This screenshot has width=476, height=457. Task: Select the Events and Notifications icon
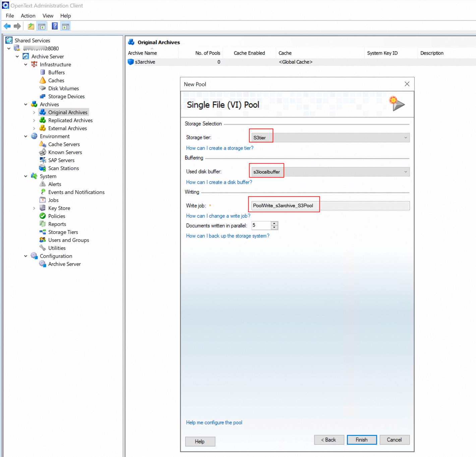coord(43,192)
